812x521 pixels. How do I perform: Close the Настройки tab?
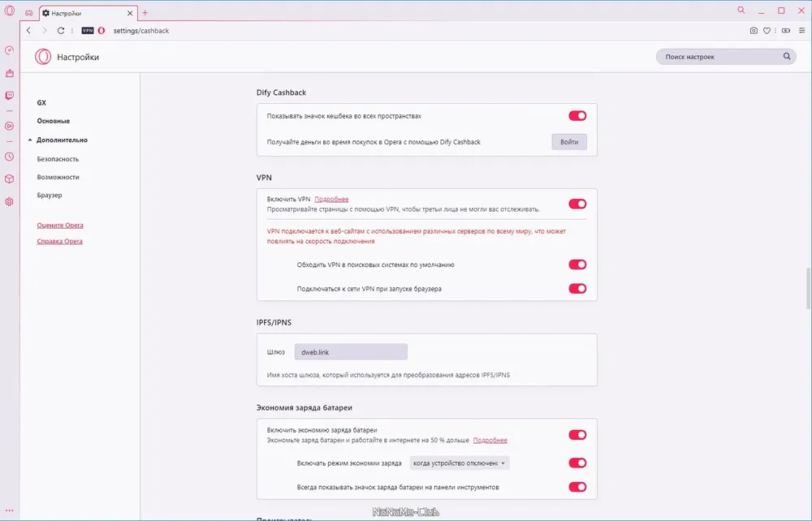point(130,14)
